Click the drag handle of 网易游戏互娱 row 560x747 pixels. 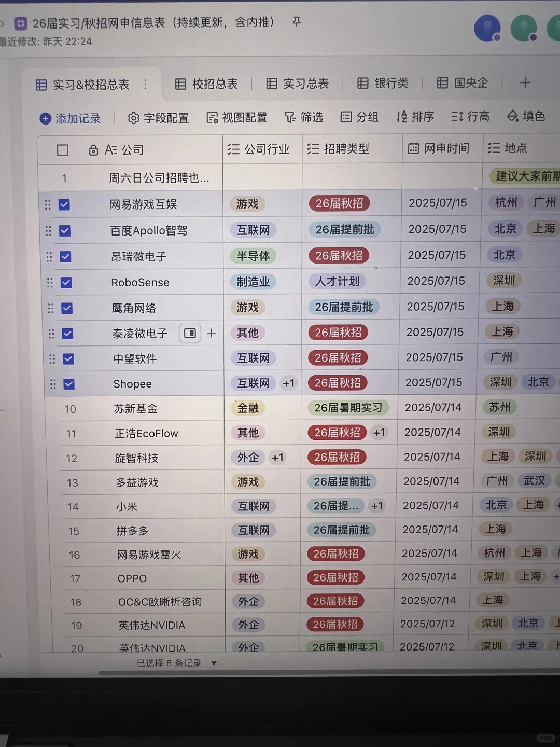click(48, 204)
